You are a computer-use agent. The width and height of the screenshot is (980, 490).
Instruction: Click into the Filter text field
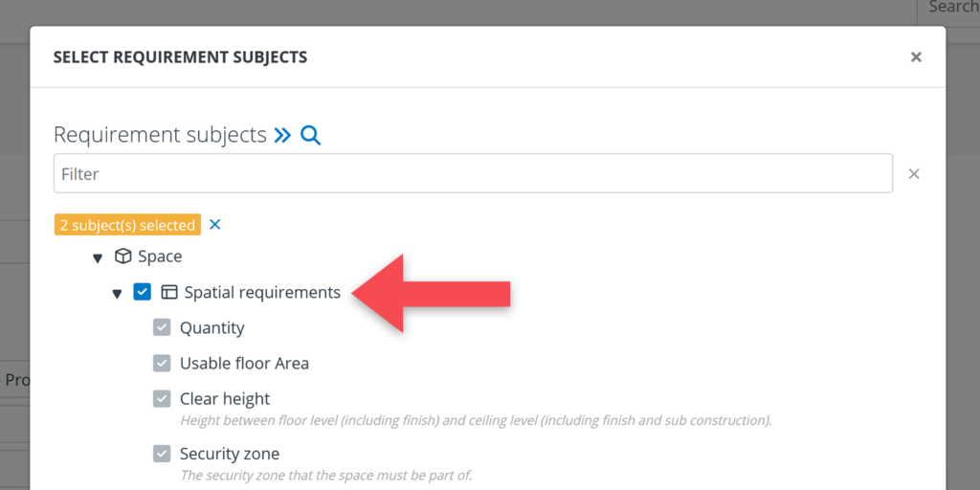click(473, 174)
